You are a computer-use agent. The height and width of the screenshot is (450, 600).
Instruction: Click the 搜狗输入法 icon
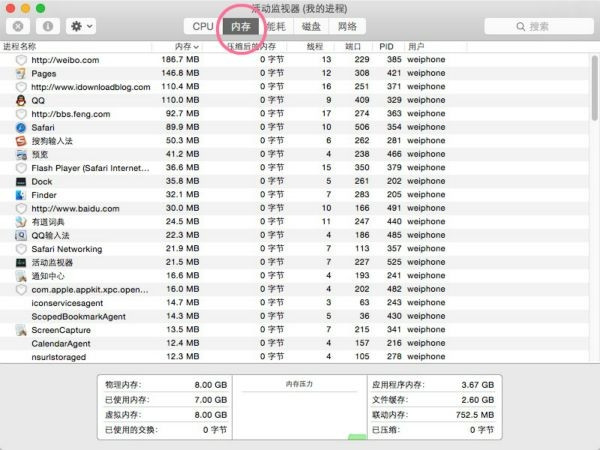click(x=21, y=141)
